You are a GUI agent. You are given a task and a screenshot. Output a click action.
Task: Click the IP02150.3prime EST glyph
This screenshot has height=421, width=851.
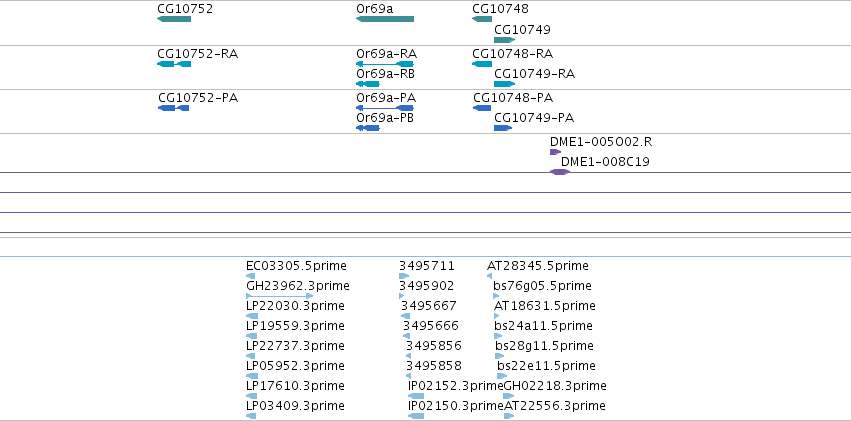tap(416, 416)
